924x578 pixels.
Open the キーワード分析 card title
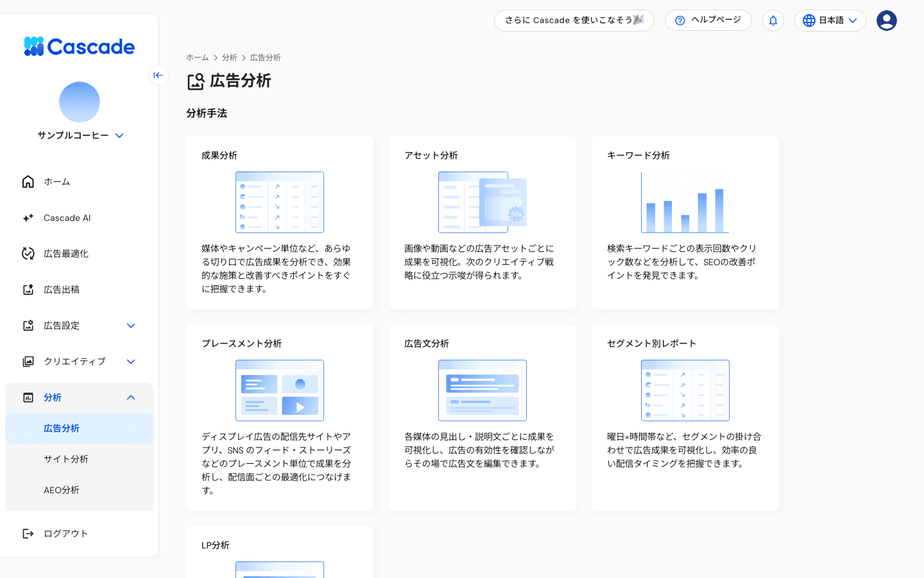pyautogui.click(x=638, y=155)
